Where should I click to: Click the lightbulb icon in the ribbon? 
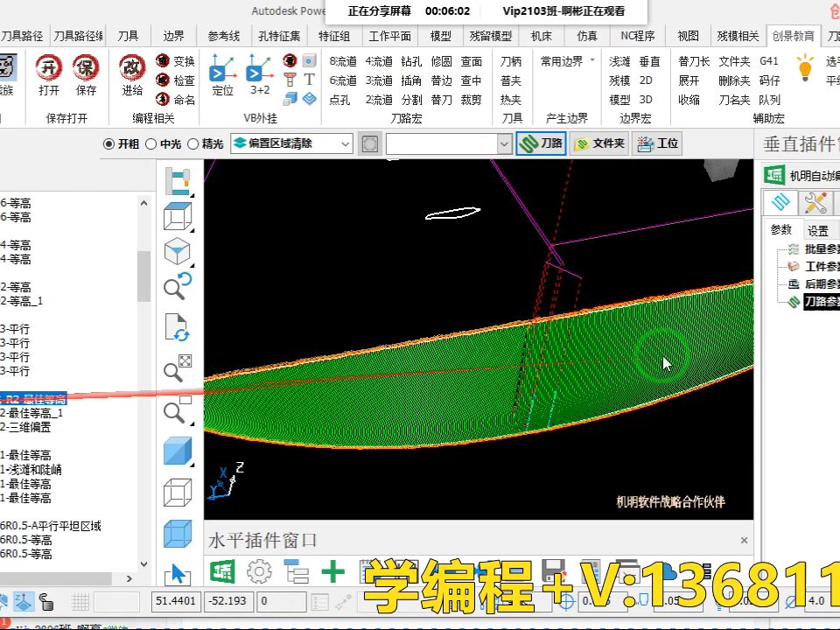click(805, 67)
